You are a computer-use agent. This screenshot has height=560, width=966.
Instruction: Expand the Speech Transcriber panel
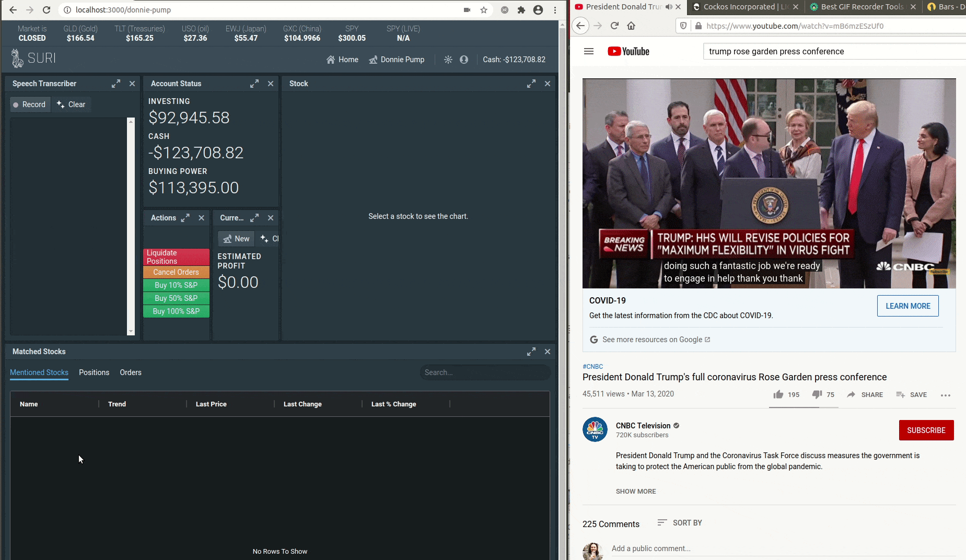(116, 84)
